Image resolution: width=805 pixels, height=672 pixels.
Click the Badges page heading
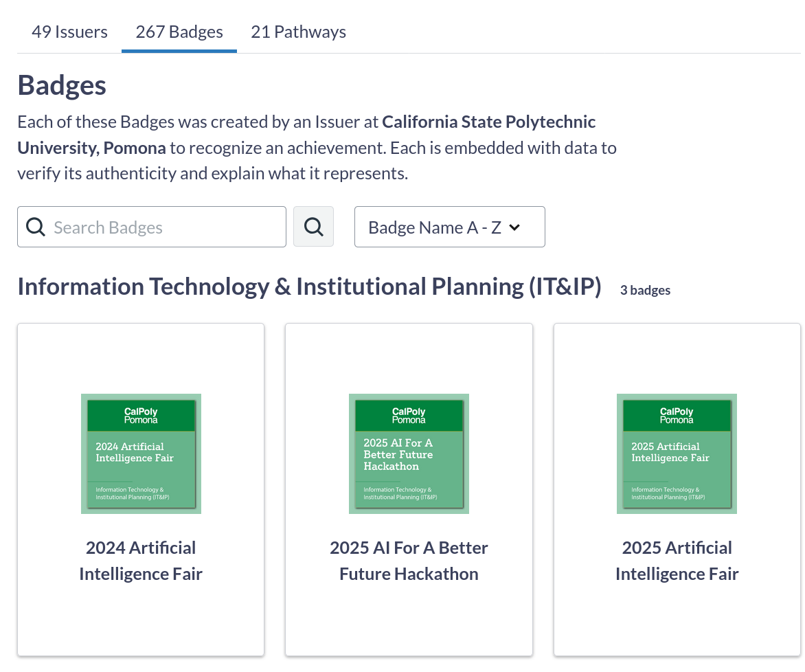(x=62, y=85)
